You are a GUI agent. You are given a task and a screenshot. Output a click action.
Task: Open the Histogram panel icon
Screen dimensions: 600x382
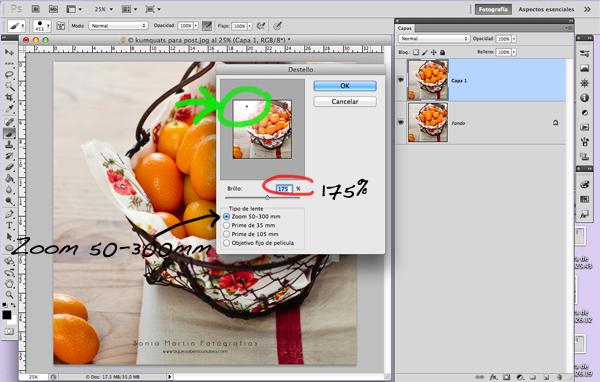tap(584, 68)
